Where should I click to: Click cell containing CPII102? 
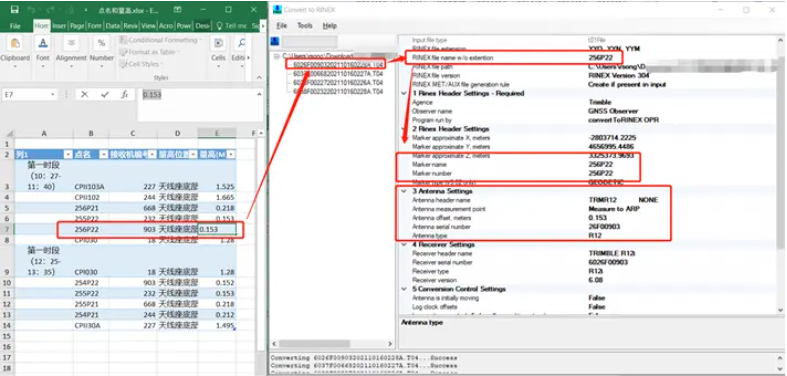pyautogui.click(x=91, y=197)
